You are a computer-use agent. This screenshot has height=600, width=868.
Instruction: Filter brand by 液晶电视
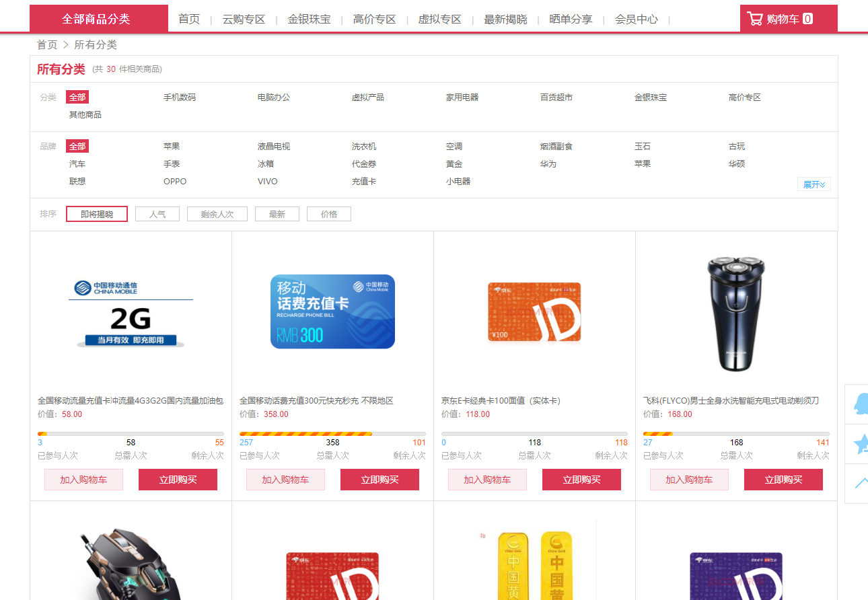(x=274, y=146)
